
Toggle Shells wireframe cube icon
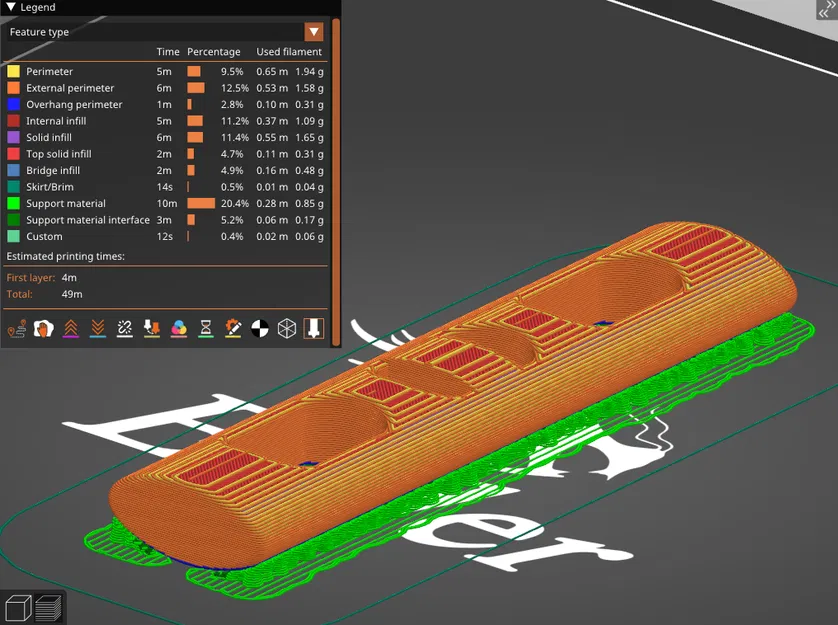pyautogui.click(x=287, y=328)
